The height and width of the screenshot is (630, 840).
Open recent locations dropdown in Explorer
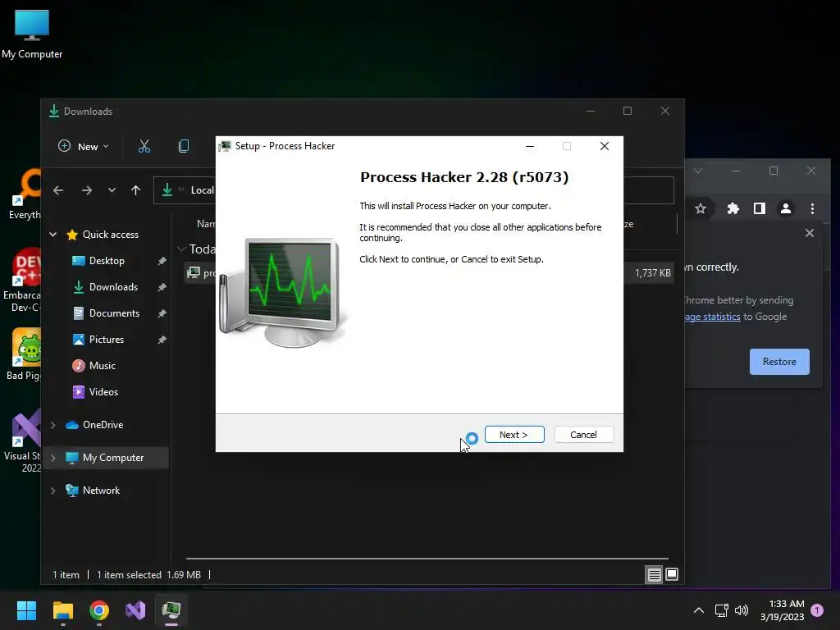coord(112,190)
